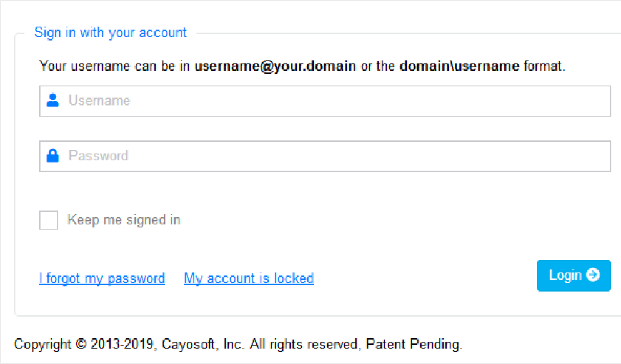Click the bold domain\username text
The image size is (621, 364).
459,66
